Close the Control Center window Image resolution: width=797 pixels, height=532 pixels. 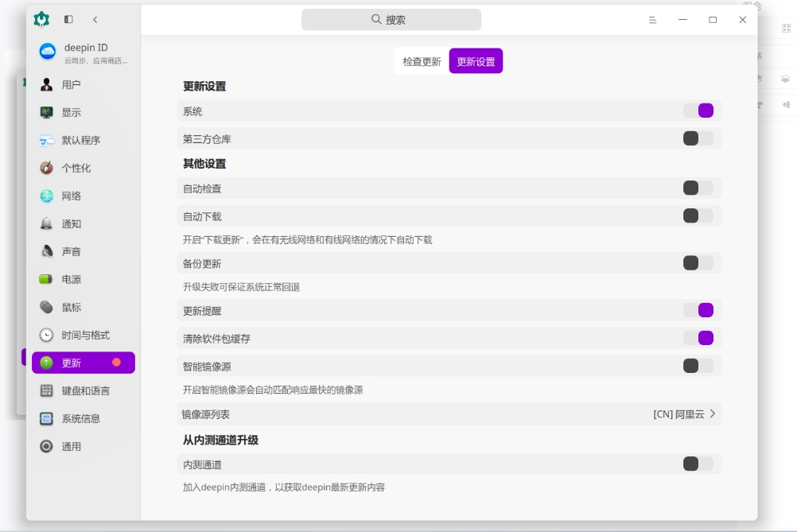click(x=743, y=20)
